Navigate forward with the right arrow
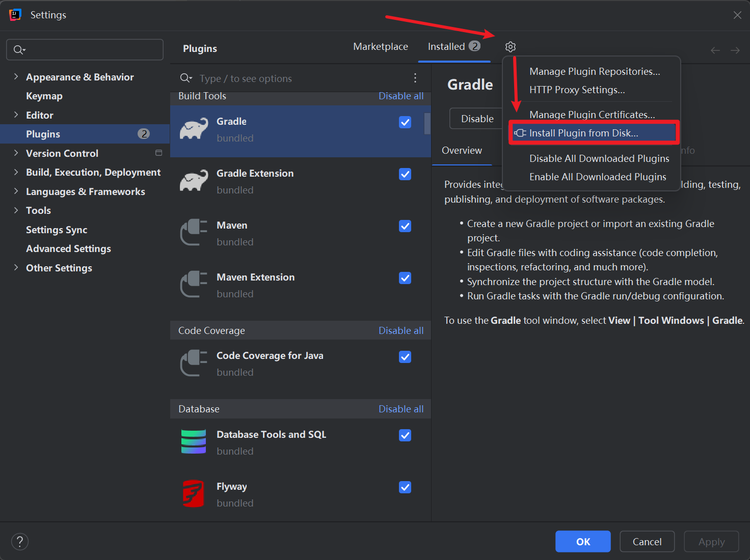Viewport: 750px width, 560px height. 735,50
